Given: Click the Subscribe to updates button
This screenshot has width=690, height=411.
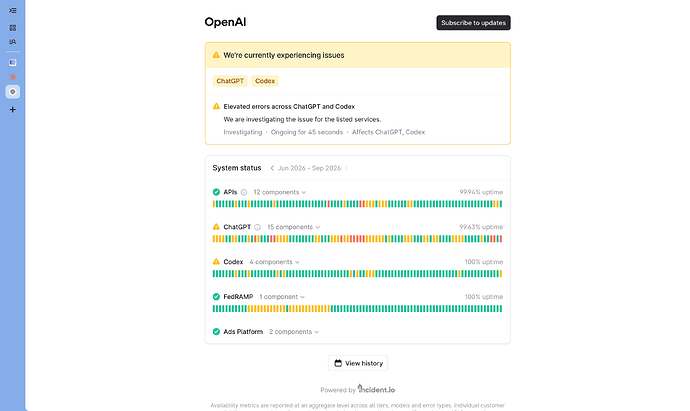Looking at the screenshot, I should [x=473, y=23].
